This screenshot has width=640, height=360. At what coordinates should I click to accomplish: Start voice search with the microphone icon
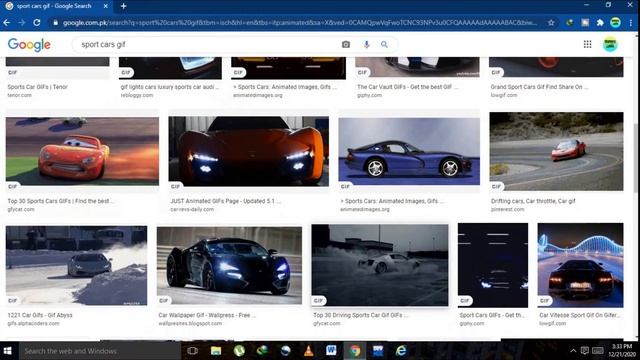[x=366, y=44]
